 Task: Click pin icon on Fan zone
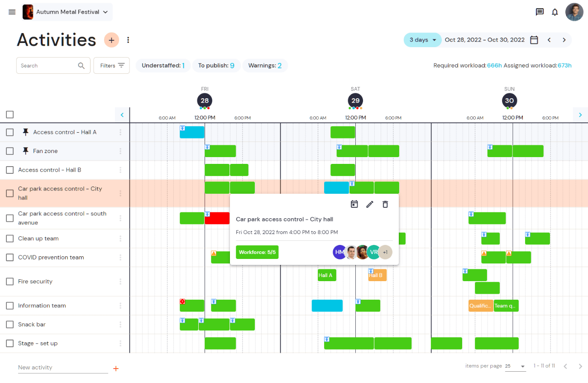tap(25, 151)
